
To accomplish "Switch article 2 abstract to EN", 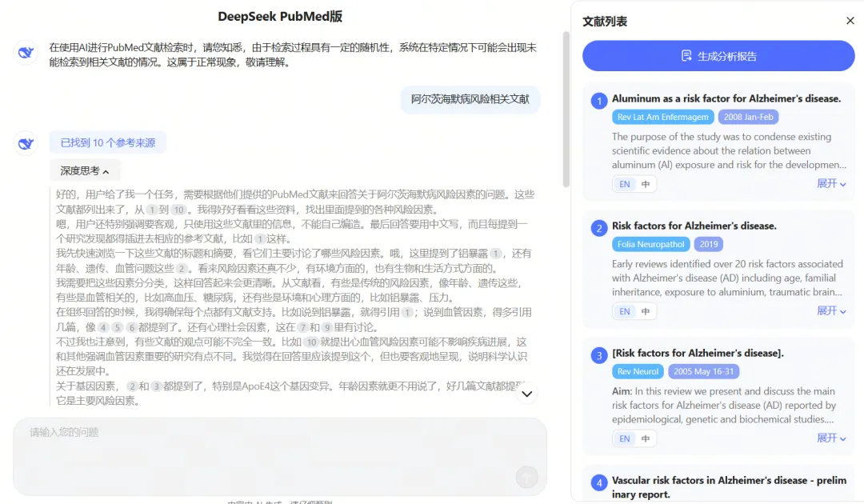I will [624, 311].
